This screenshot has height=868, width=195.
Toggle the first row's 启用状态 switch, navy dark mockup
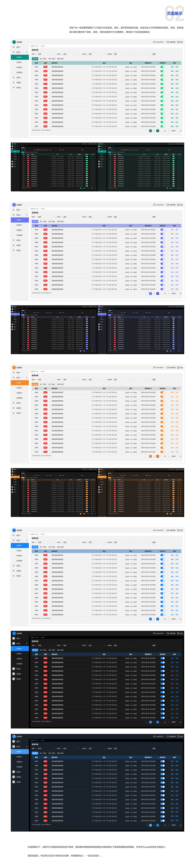coord(163,762)
